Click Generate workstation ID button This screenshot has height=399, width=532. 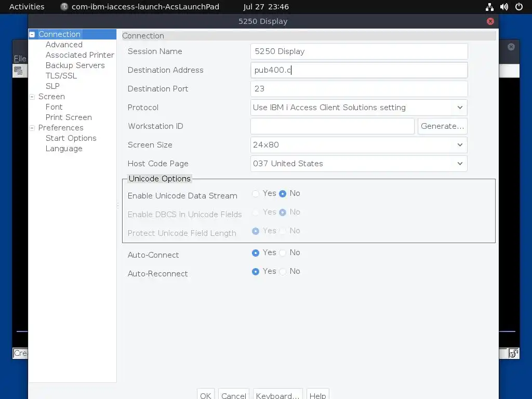[x=443, y=126]
